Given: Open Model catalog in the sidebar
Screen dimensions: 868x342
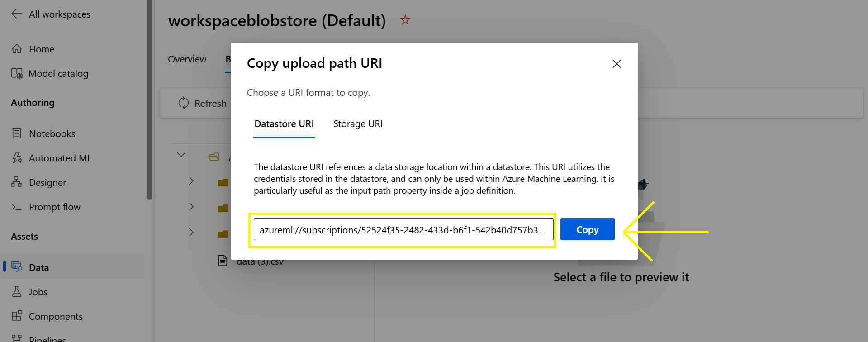Looking at the screenshot, I should 58,73.
